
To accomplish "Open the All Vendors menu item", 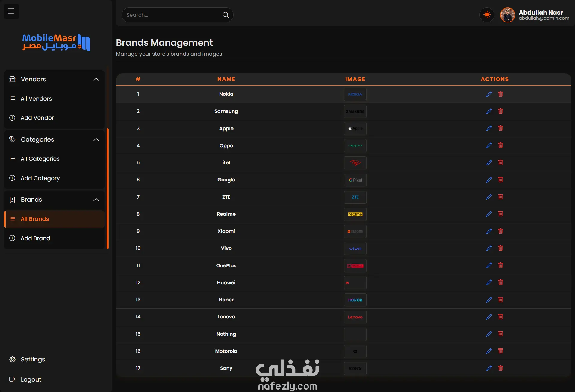I will [x=36, y=98].
